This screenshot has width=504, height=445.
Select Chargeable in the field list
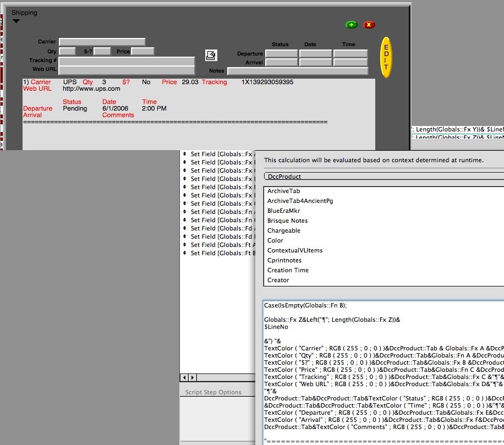click(x=284, y=230)
